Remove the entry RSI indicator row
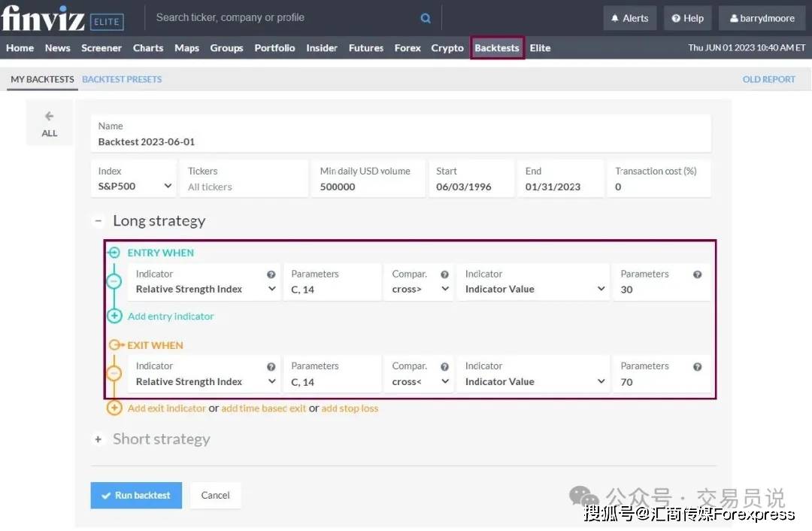 point(114,281)
